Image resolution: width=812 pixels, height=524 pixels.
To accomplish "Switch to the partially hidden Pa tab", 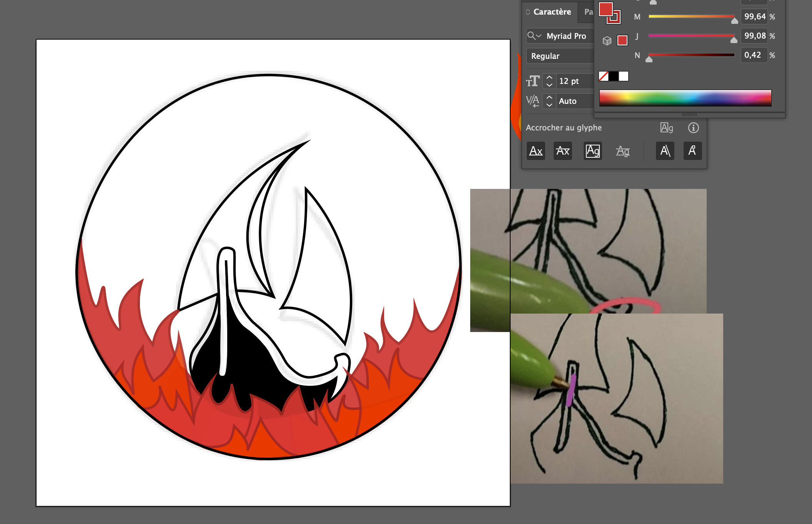I will [x=589, y=12].
